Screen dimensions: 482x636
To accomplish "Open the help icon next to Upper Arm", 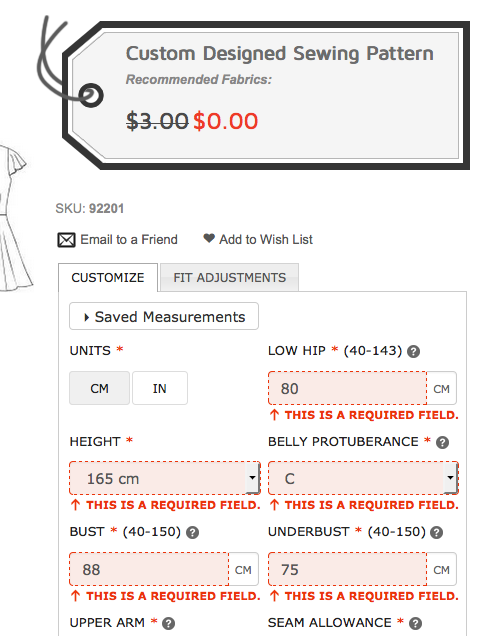I will pos(168,623).
